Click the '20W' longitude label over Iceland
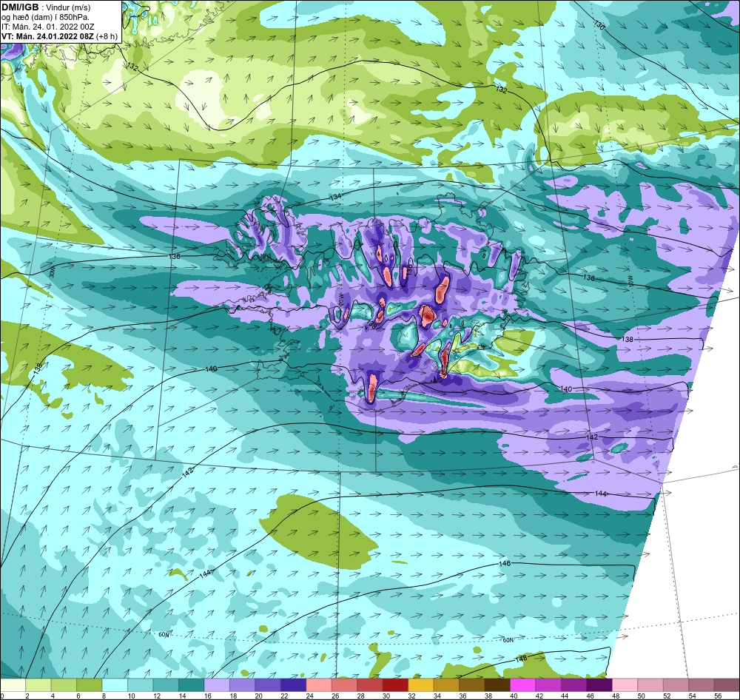Image resolution: width=740 pixels, height=700 pixels. coord(340,299)
